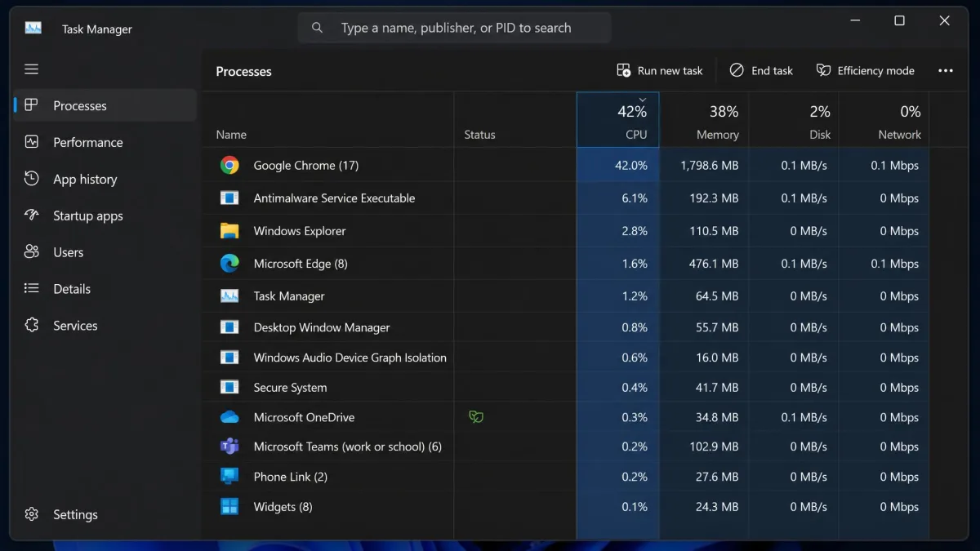Click the Task Manager process row icon
Viewport: 980px width, 551px height.
(x=229, y=295)
